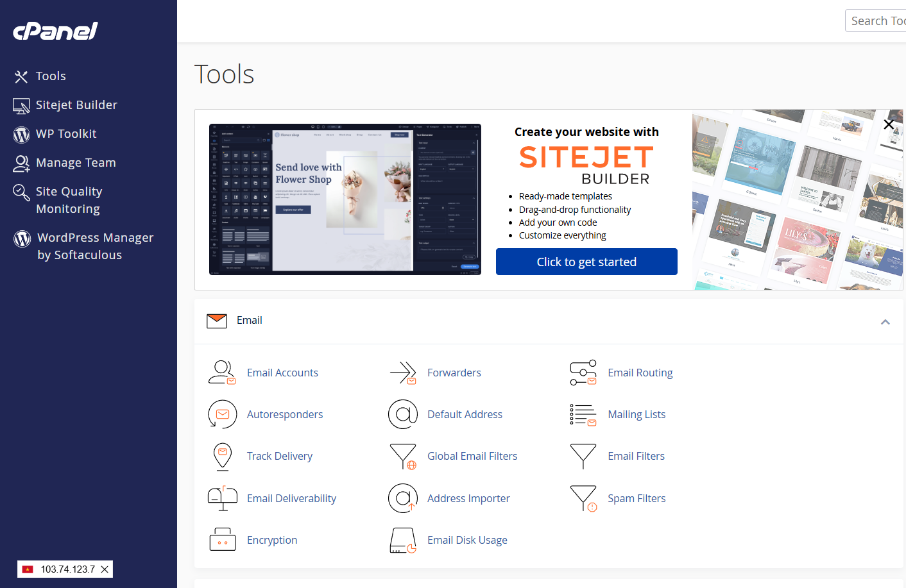Click the Mailing Lists icon

click(x=583, y=414)
